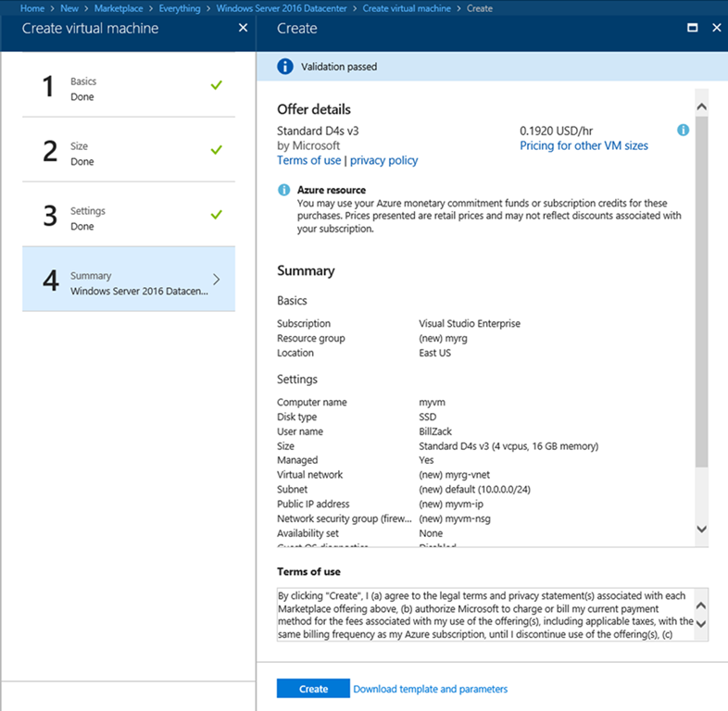Open step 1 Basics
The height and width of the screenshot is (711, 728).
pos(128,89)
